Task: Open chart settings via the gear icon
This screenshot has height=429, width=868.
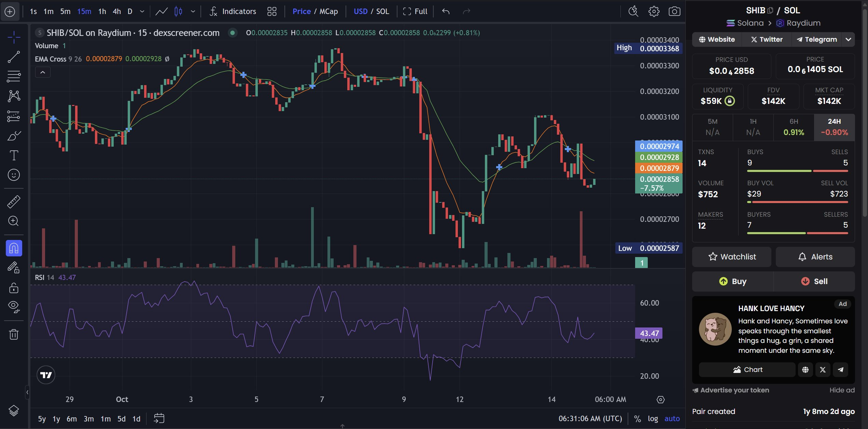Action: tap(654, 11)
